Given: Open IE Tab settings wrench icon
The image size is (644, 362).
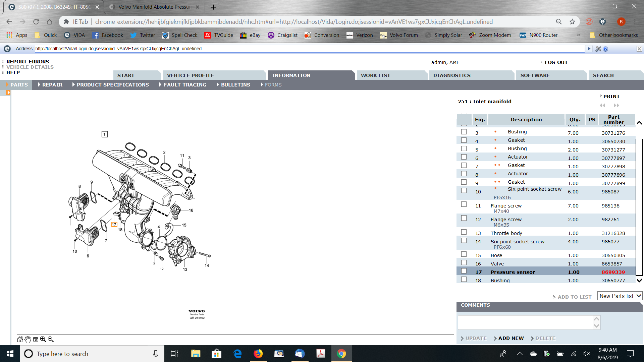Looking at the screenshot, I should click(598, 49).
